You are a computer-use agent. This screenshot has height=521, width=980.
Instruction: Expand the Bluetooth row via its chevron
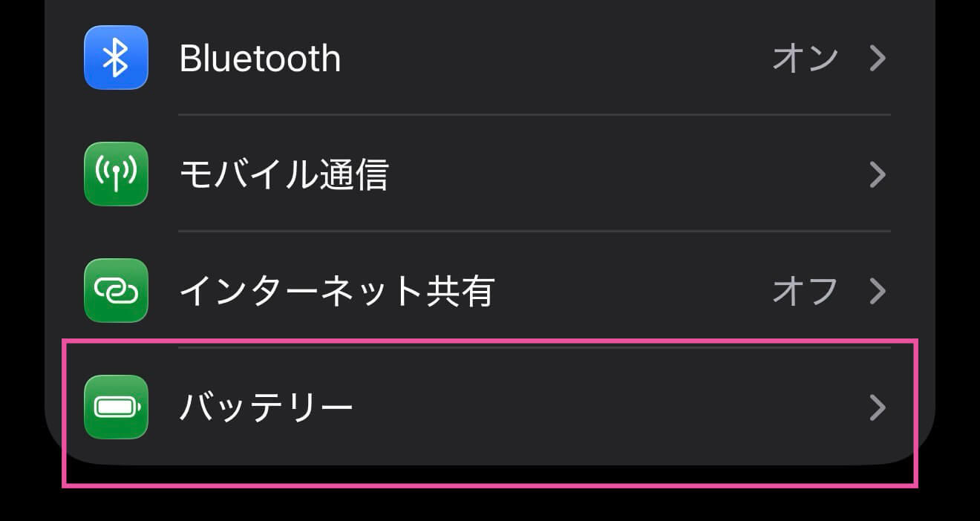click(x=878, y=58)
